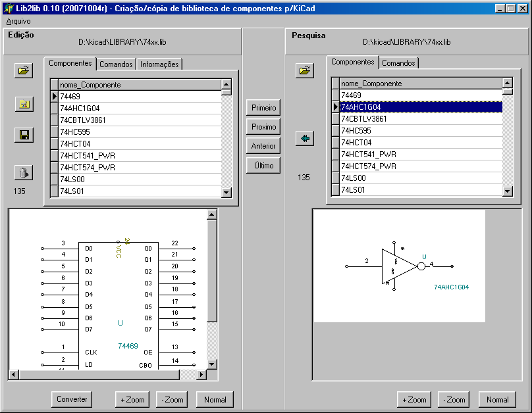Screen dimensions: 532x413
Task: Select 74CBTLV3861 in Edição list
Action: (140, 120)
